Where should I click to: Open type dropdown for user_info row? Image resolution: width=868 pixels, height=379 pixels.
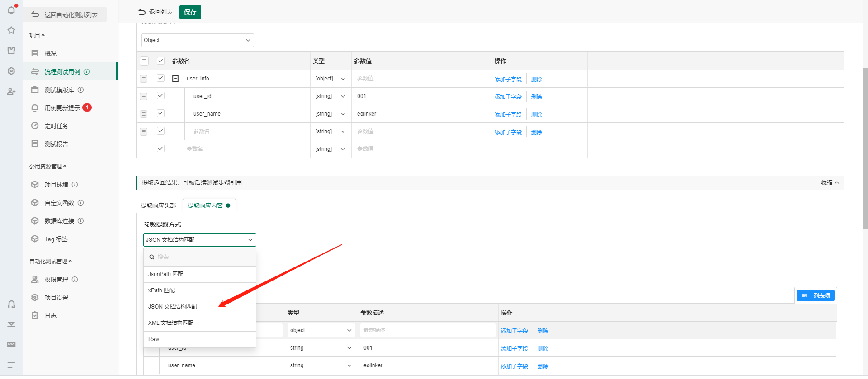click(330, 79)
